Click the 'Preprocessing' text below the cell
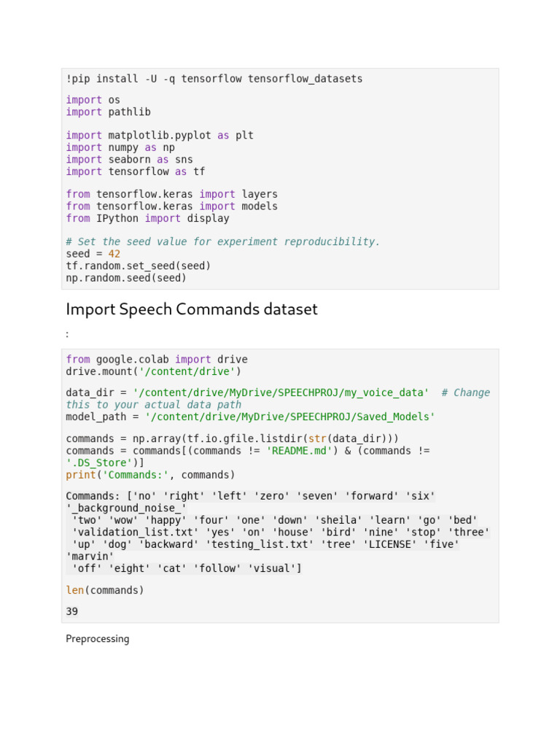Image resolution: width=560 pixels, height=747 pixels. click(x=98, y=639)
